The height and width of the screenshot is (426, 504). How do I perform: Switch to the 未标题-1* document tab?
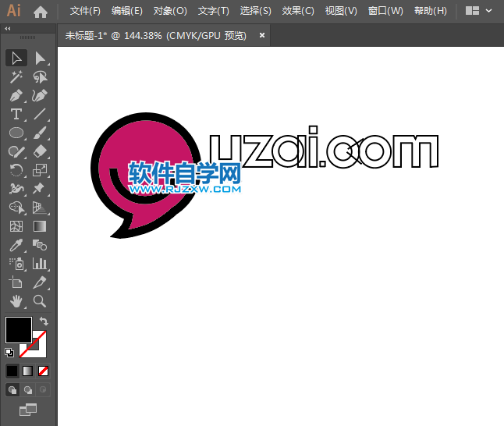tap(156, 35)
